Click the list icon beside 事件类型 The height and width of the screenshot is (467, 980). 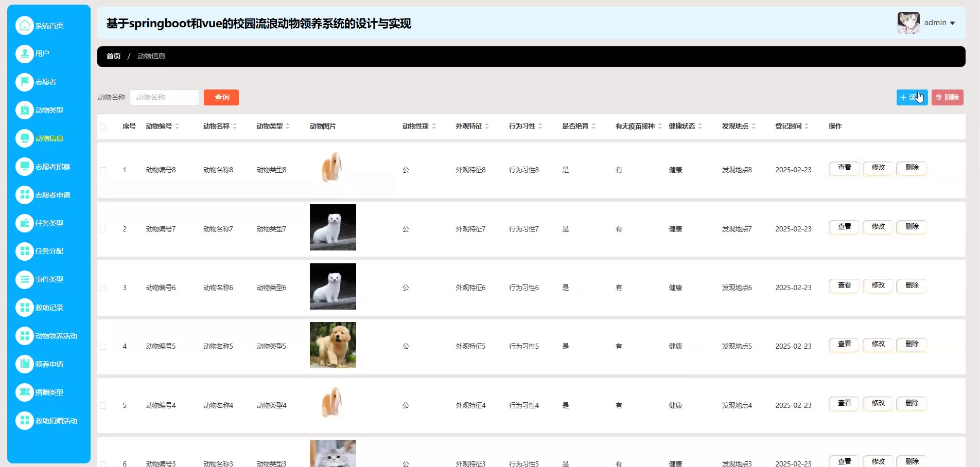tap(24, 279)
